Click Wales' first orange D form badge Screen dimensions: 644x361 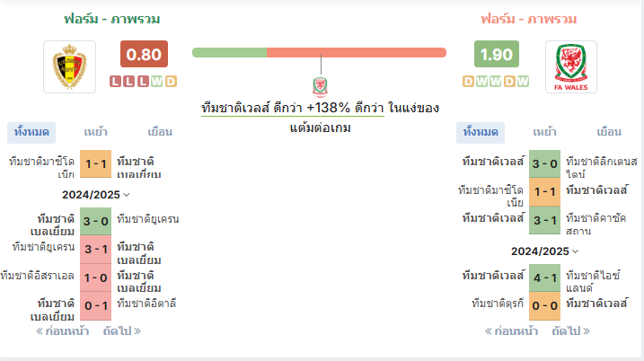(x=468, y=82)
